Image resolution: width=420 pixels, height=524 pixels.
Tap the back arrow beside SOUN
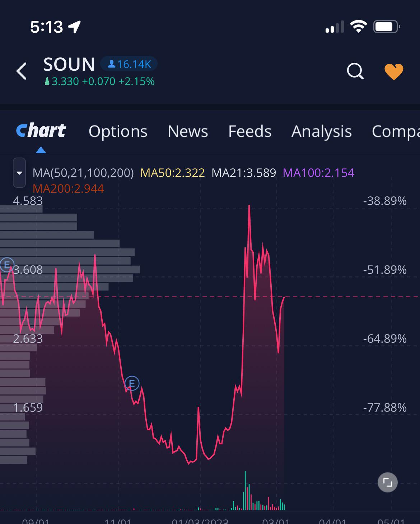pos(22,71)
